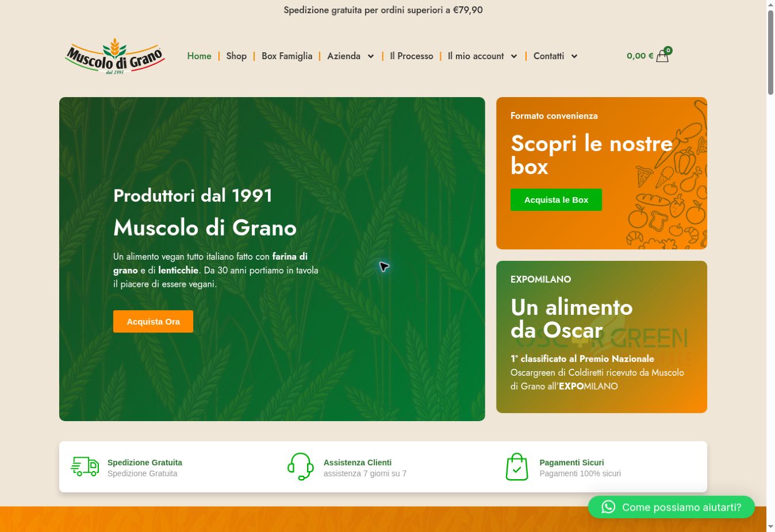Click the Muscolo di Grano hero title
The width and height of the screenshot is (775, 532).
coord(205,228)
